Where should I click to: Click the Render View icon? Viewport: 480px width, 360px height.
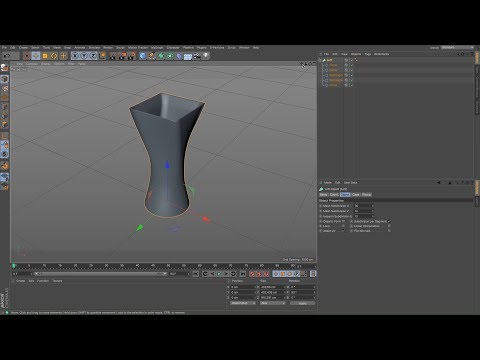113,56
